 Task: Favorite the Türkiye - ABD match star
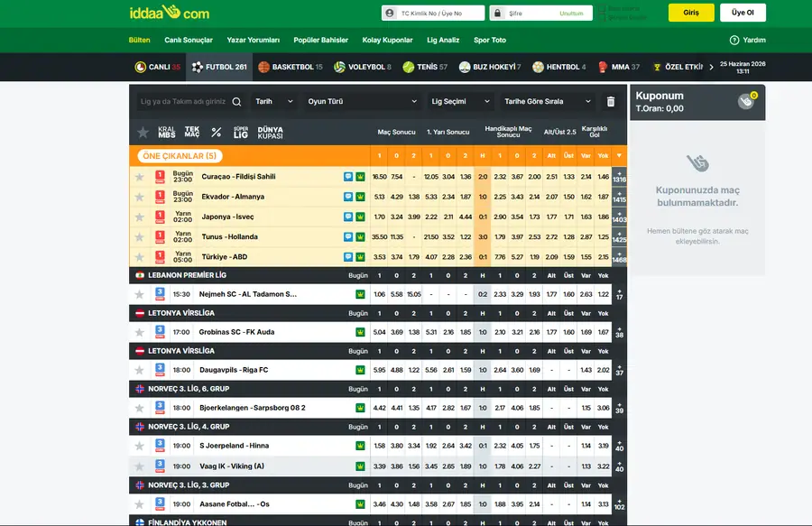[x=139, y=257]
